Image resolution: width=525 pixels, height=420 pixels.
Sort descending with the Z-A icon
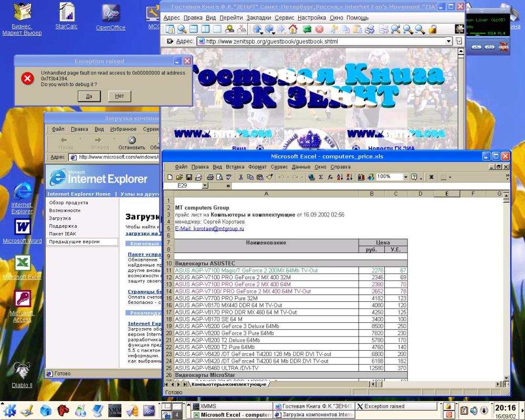349,177
